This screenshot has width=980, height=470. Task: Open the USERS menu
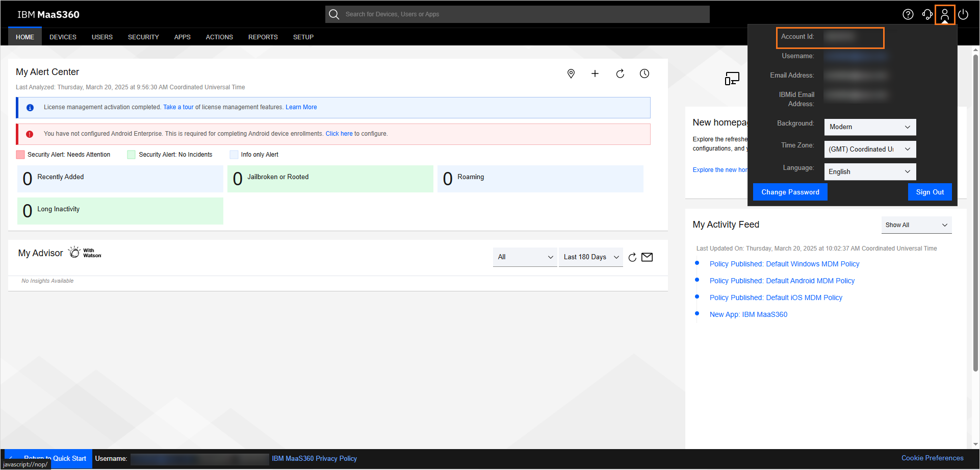[x=102, y=37]
